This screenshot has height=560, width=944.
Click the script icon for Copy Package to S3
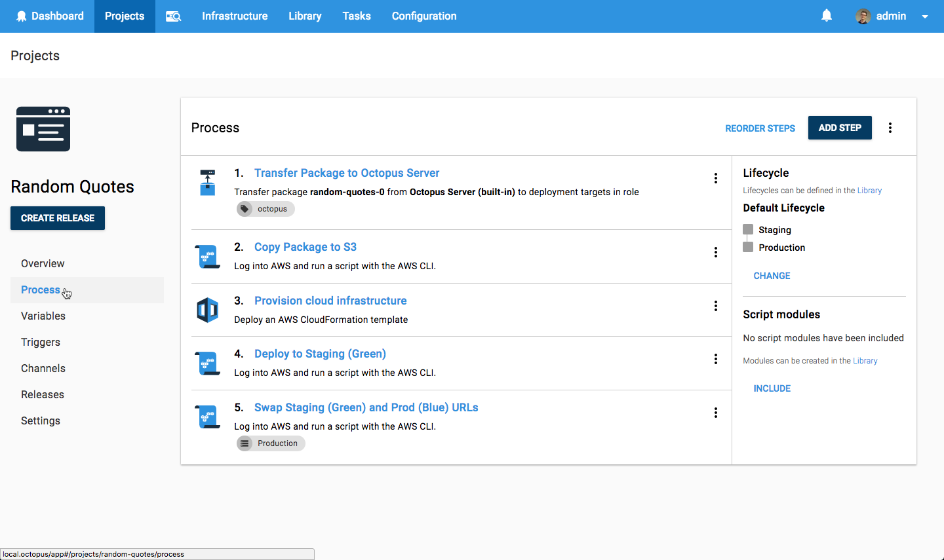207,255
